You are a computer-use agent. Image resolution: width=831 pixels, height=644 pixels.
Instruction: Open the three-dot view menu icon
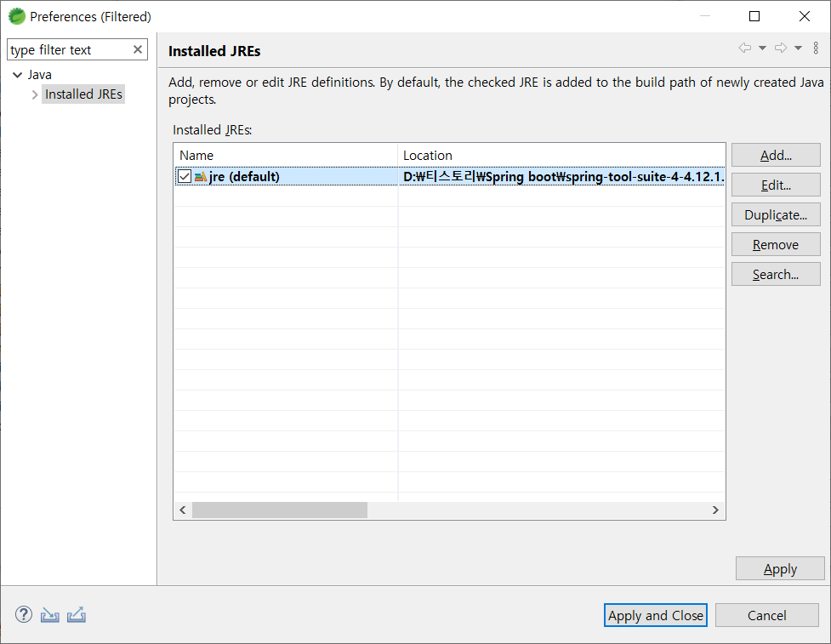pyautogui.click(x=816, y=48)
